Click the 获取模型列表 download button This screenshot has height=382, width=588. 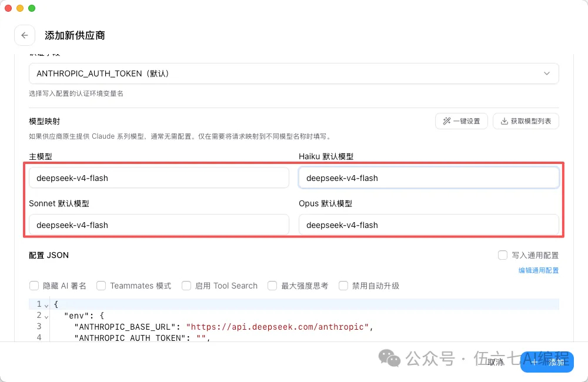click(526, 121)
